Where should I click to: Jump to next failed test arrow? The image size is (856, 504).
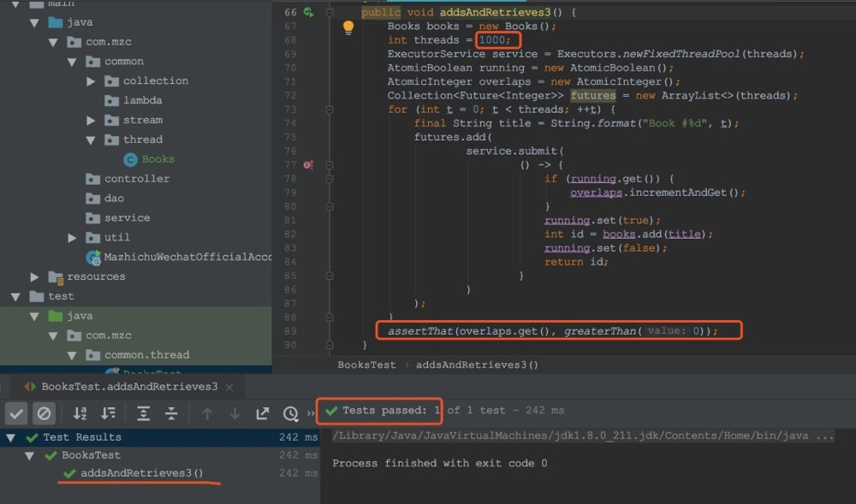point(235,413)
